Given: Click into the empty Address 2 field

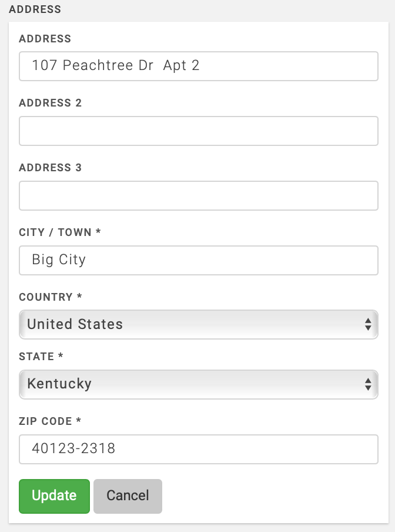Looking at the screenshot, I should tap(198, 131).
